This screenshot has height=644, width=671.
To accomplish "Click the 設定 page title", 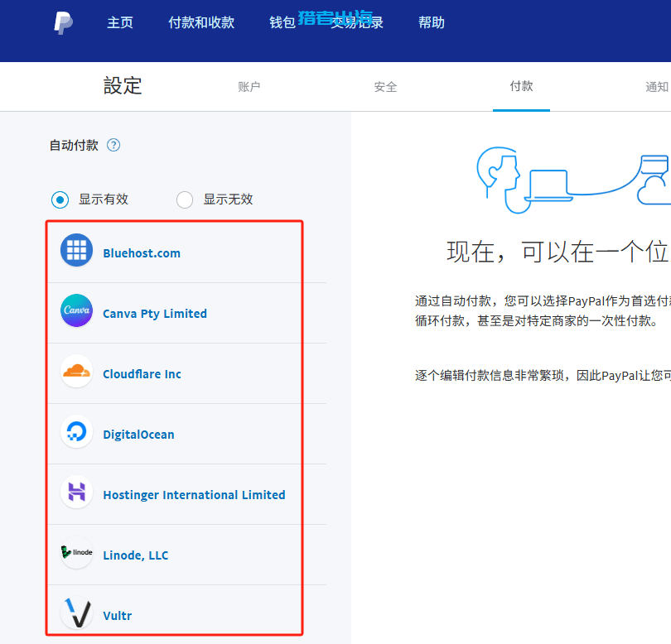I will (x=123, y=85).
